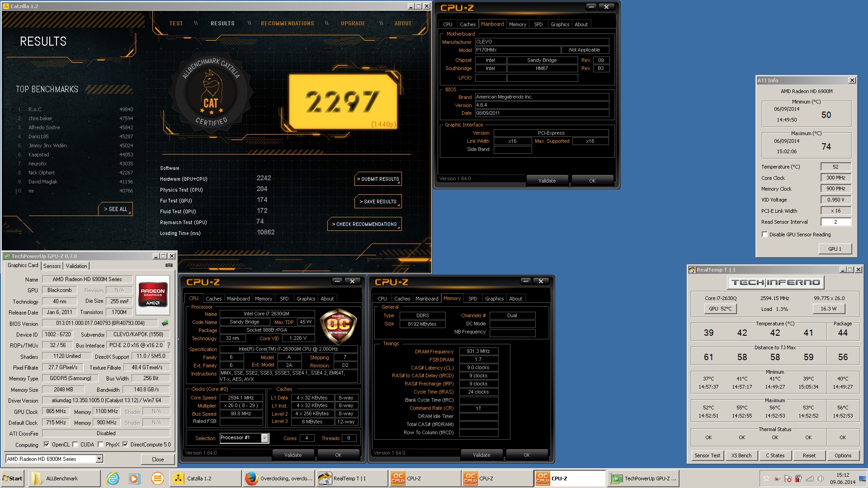This screenshot has height=488, width=868.
Task: Switch to Firefox Overclocking taskbar item
Action: point(279,479)
